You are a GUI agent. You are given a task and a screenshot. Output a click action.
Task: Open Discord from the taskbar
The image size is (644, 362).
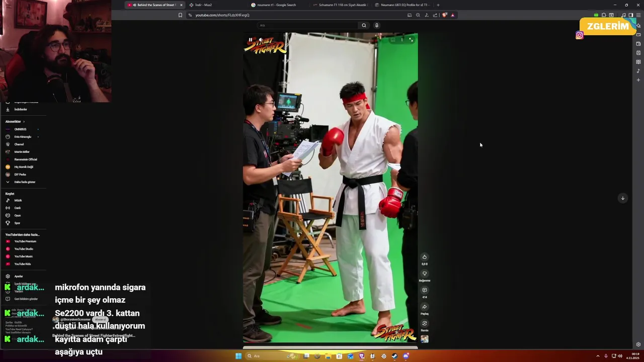point(406,356)
